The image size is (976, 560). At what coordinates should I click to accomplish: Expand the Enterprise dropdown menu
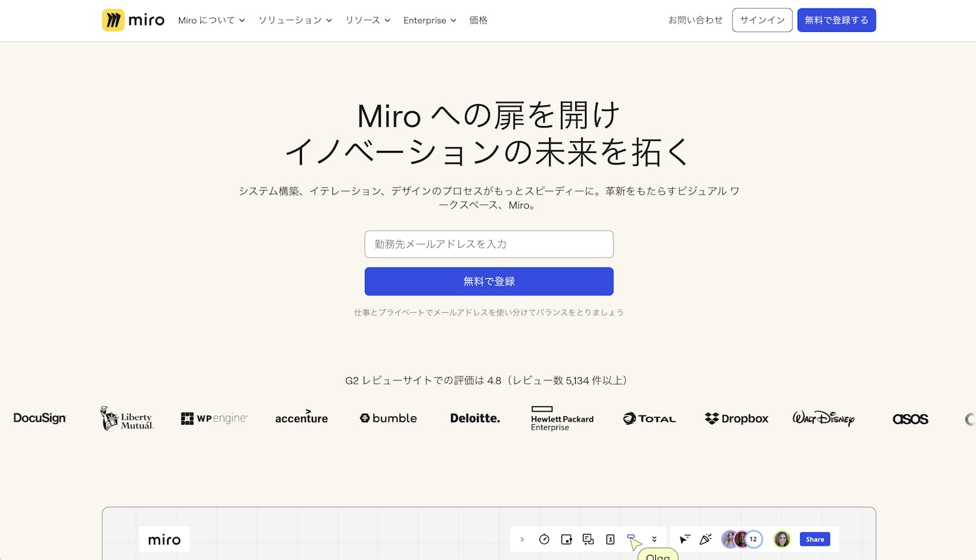tap(429, 20)
